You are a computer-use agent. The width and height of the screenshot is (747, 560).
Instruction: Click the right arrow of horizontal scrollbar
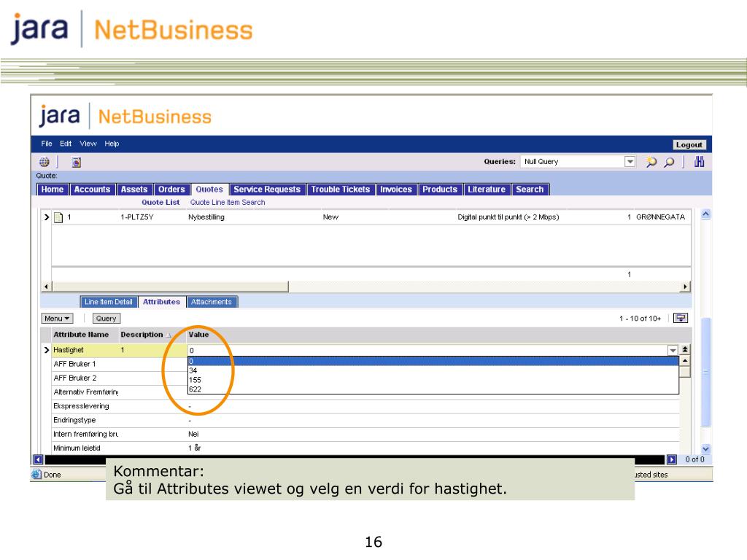[686, 287]
